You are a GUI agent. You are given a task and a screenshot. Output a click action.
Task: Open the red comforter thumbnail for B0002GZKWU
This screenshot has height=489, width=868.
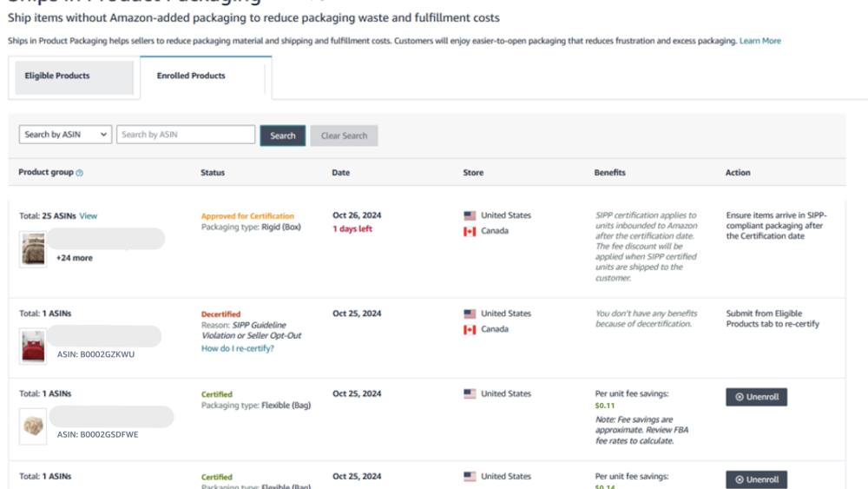[x=33, y=347]
